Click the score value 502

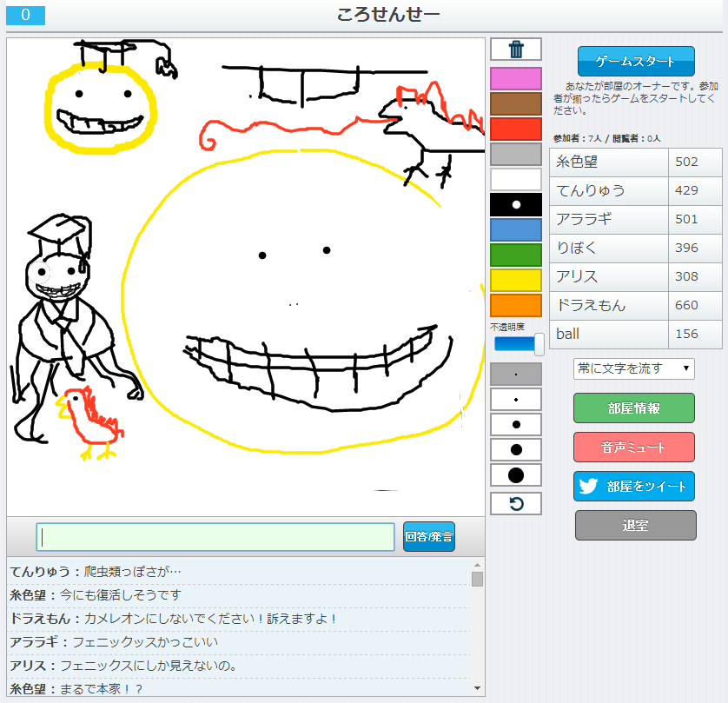tap(686, 162)
